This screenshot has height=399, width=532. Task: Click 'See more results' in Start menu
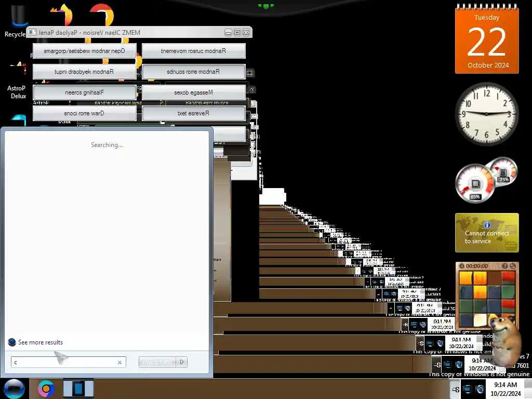pos(36,342)
